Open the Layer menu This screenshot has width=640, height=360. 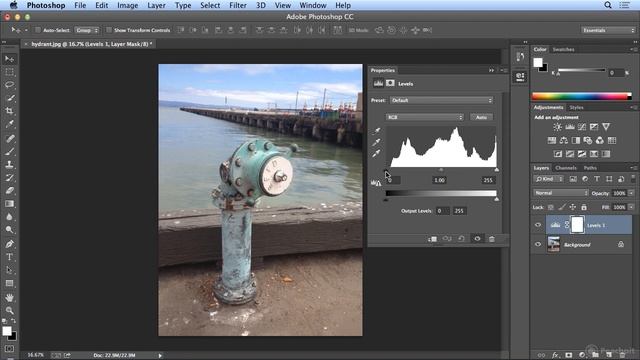pyautogui.click(x=156, y=5)
